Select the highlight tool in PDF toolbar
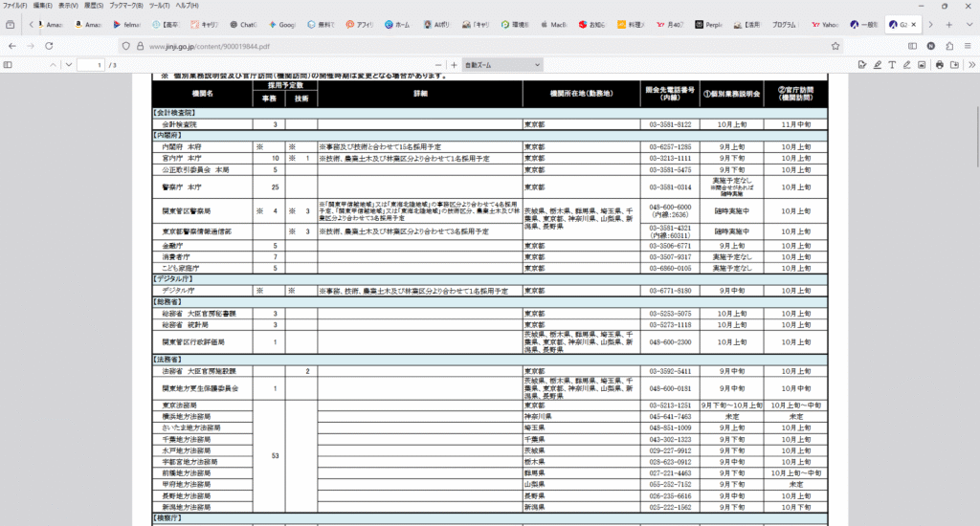 point(878,65)
